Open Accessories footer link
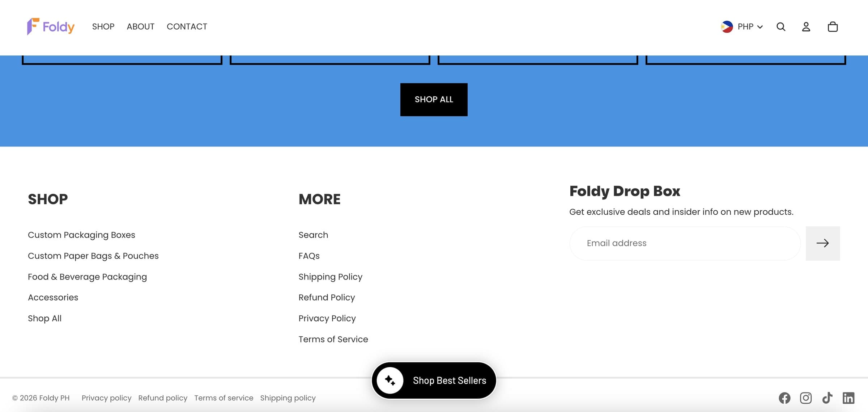The image size is (868, 412). point(53,298)
